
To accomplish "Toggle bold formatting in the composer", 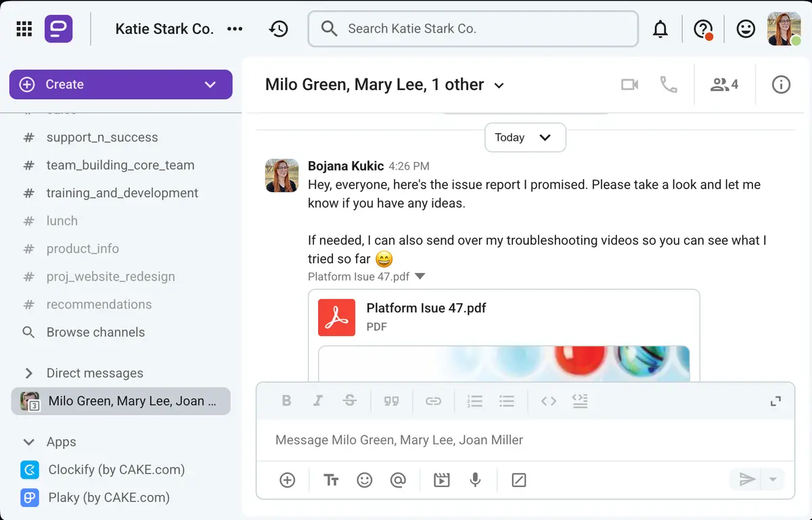I will click(x=286, y=400).
